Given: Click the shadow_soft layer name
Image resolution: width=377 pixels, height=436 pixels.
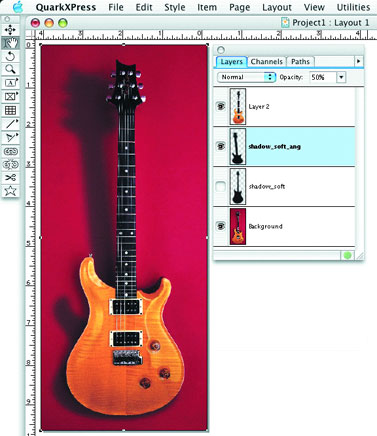Looking at the screenshot, I should [x=267, y=187].
